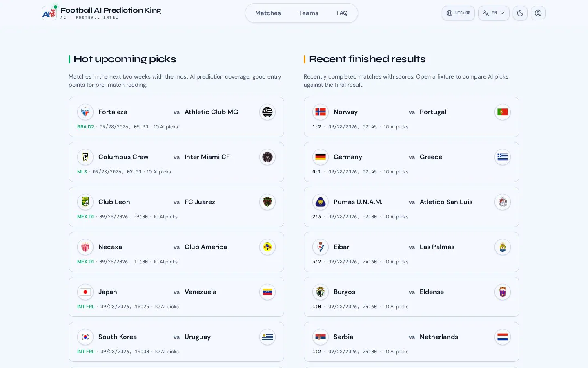The height and width of the screenshot is (368, 588).
Task: Click the Las Palmas crest icon
Action: pyautogui.click(x=503, y=247)
